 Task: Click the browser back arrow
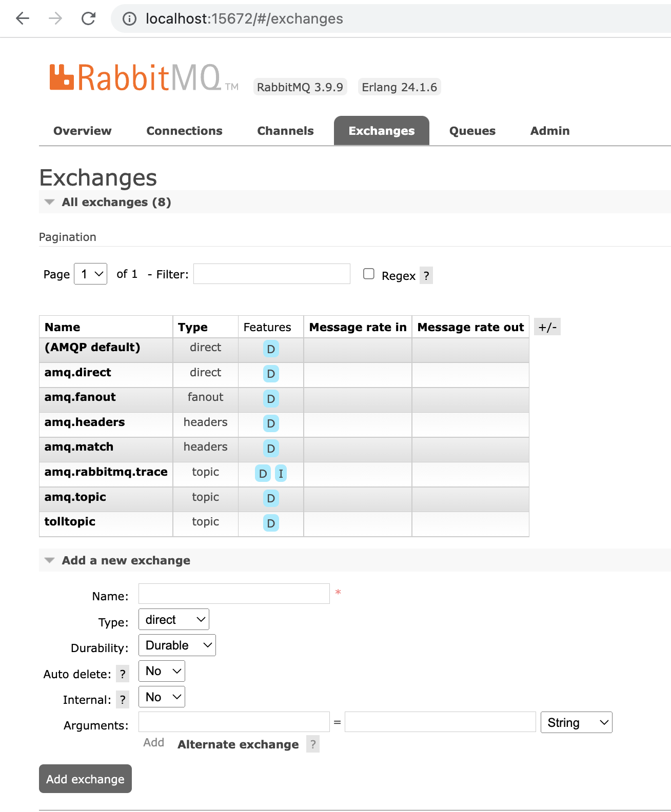(x=23, y=18)
